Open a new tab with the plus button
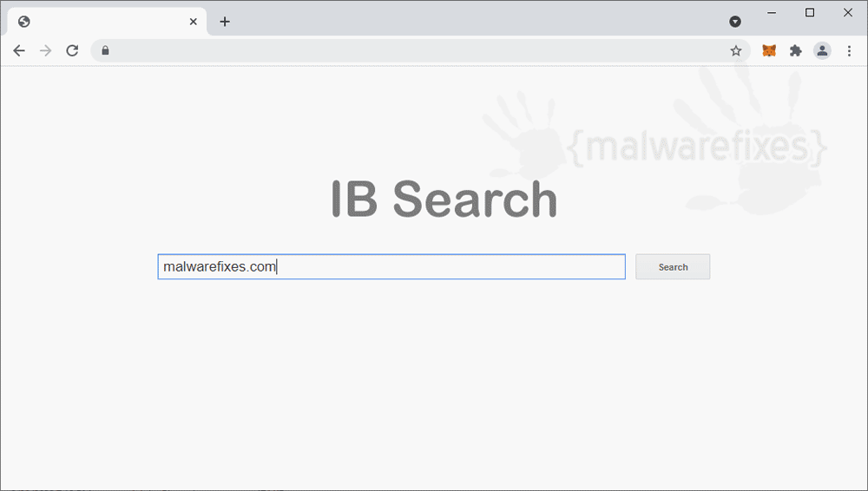 (x=225, y=22)
